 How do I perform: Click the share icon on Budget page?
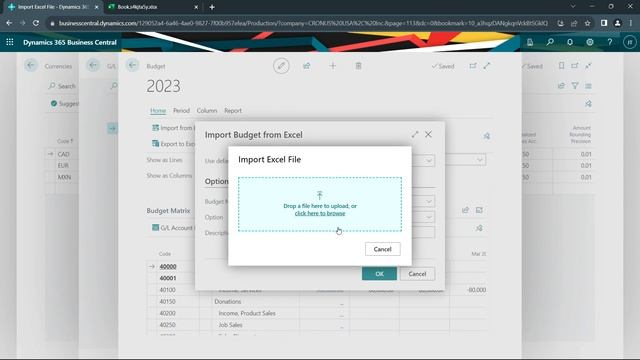click(x=307, y=66)
